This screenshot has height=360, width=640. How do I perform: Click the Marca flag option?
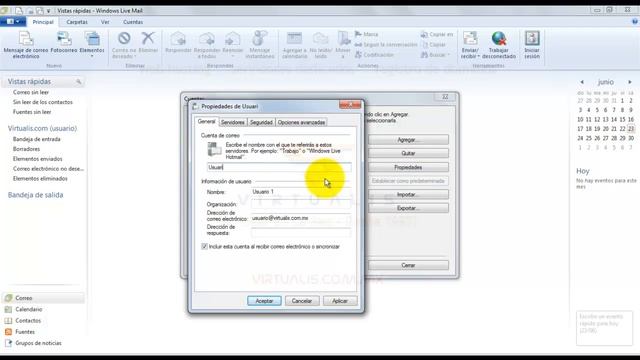367,34
